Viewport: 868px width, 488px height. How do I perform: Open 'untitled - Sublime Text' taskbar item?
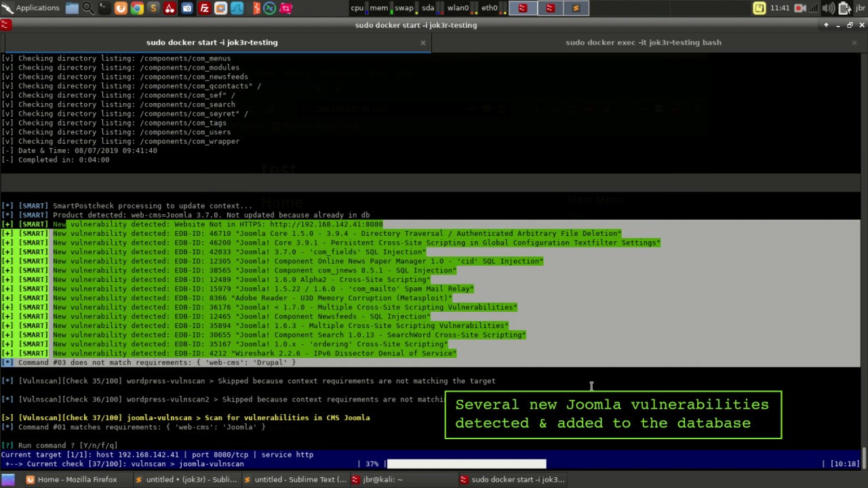[x=295, y=479]
